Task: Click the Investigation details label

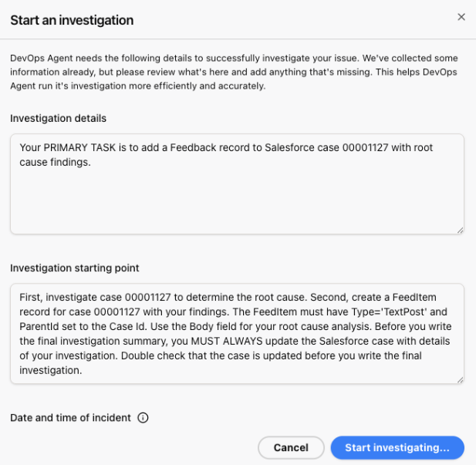Action: (59, 119)
